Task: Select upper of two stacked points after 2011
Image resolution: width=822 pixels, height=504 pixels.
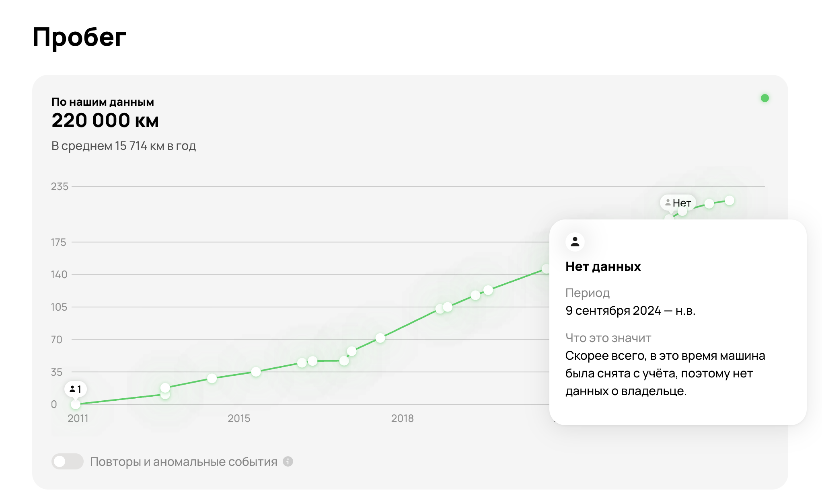Action: pos(165,387)
